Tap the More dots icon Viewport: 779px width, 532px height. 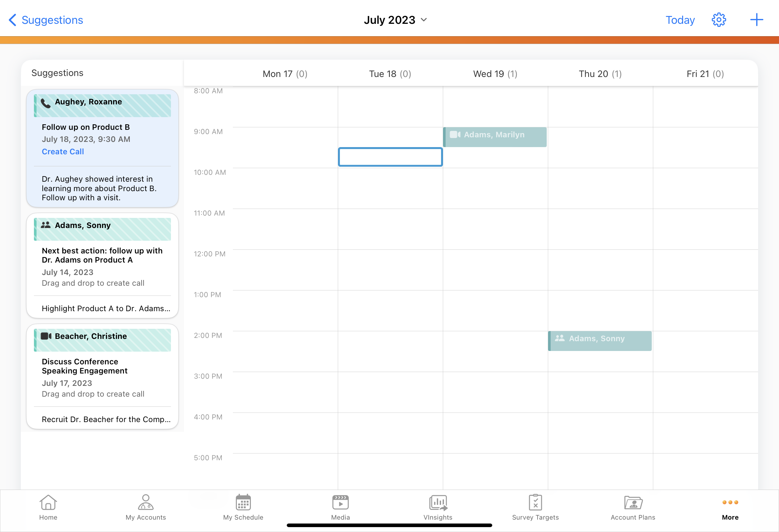tap(730, 507)
